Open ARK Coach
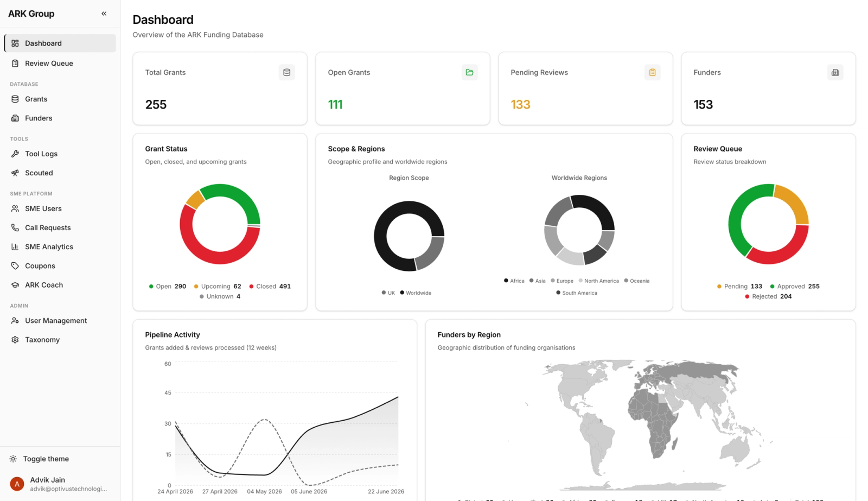Screen dimensions: 868x501 click(x=60, y=285)
